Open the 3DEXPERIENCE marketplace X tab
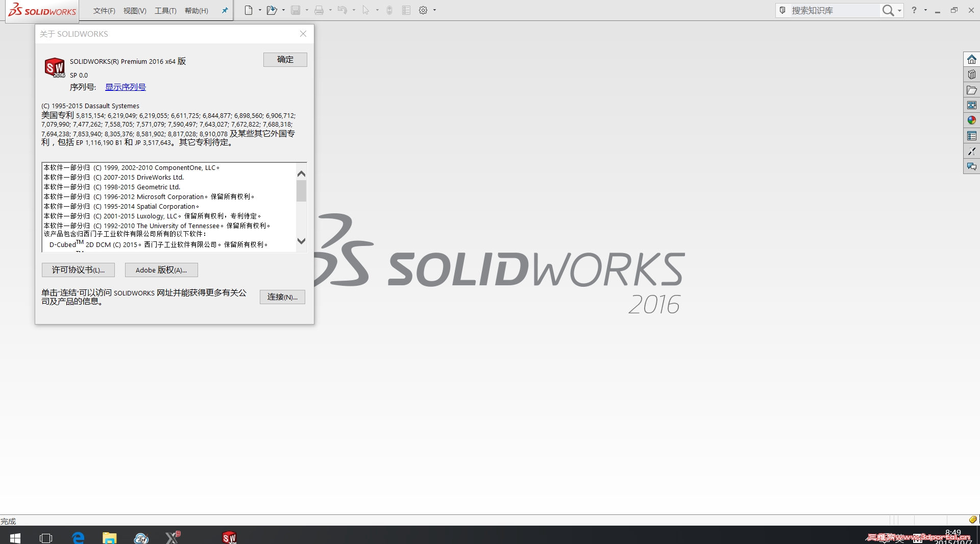980x544 pixels. click(972, 151)
